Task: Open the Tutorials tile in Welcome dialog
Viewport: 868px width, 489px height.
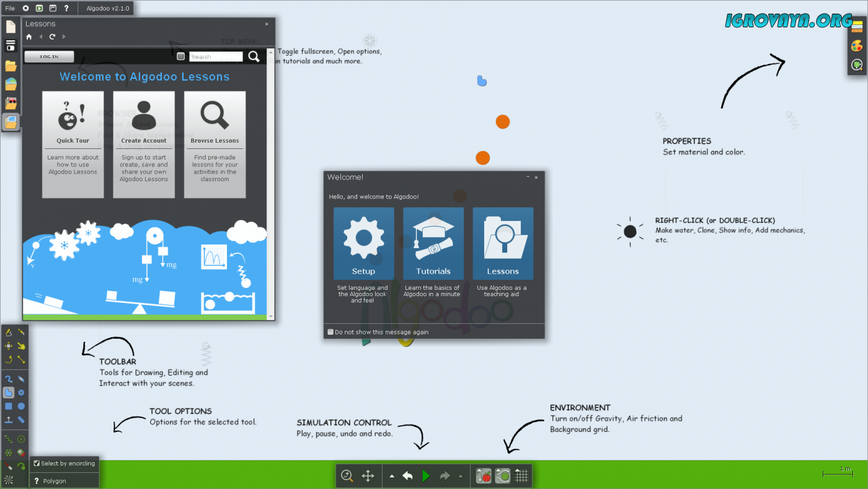Action: tap(433, 243)
